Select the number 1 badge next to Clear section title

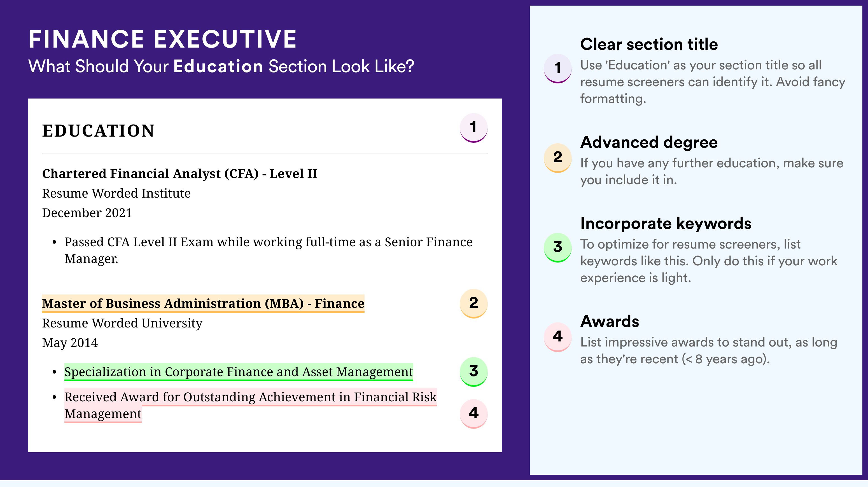[558, 68]
